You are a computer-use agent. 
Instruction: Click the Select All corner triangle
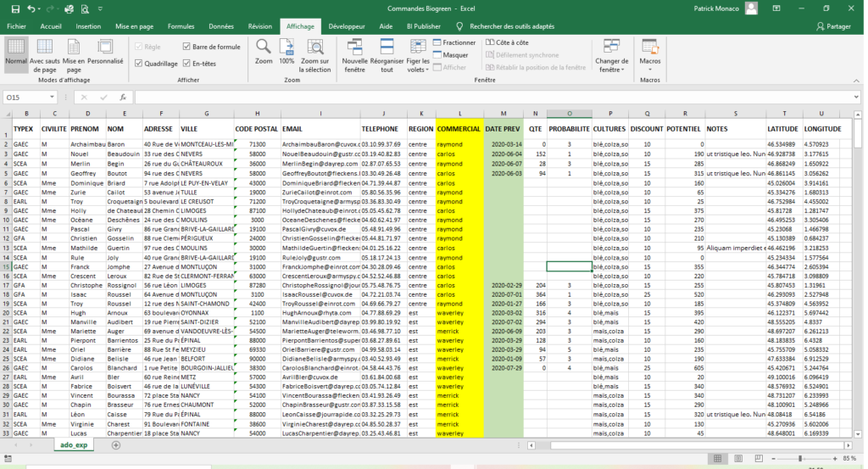8,114
